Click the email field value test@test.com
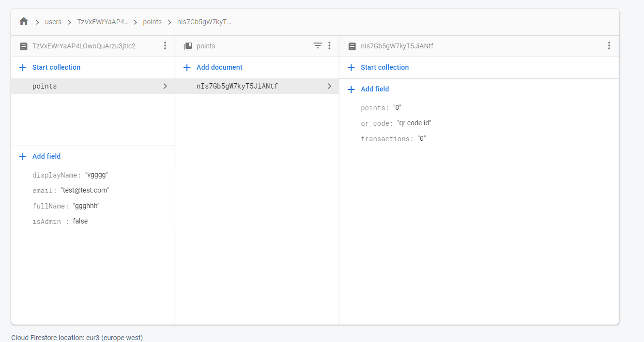This screenshot has height=342, width=644. (x=85, y=191)
